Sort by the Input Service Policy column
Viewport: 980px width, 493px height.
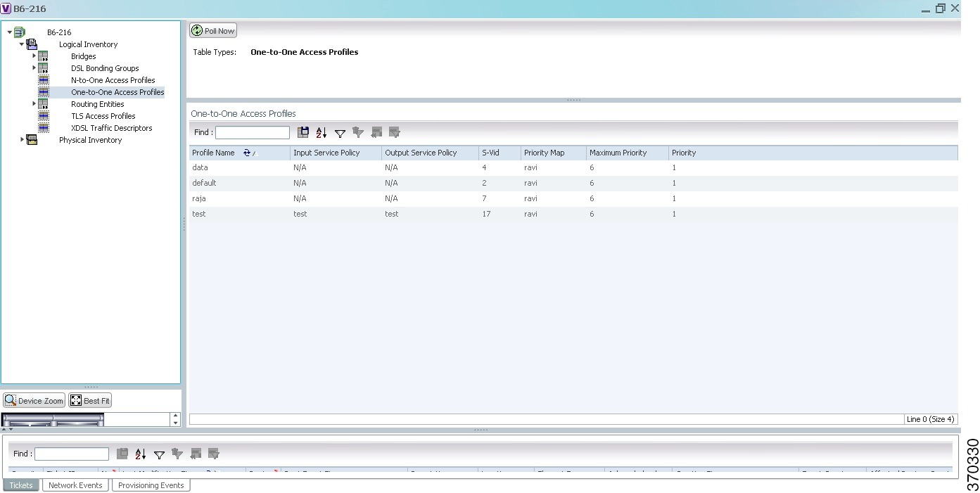336,153
